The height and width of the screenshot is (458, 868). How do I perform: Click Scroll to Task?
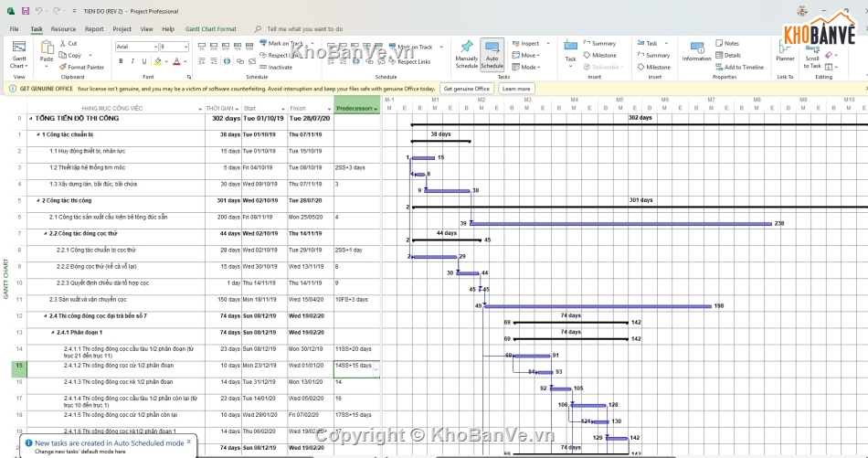click(x=812, y=55)
